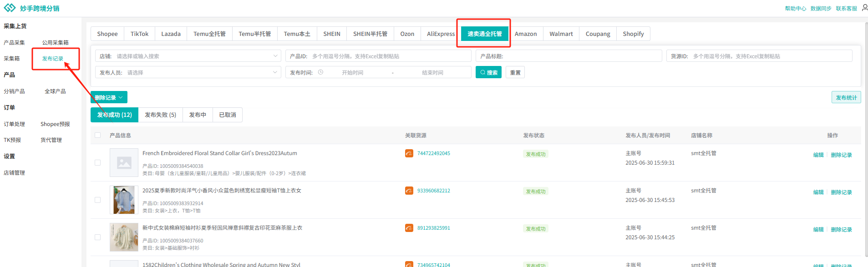Click the 开始时间 date field

pyautogui.click(x=352, y=72)
